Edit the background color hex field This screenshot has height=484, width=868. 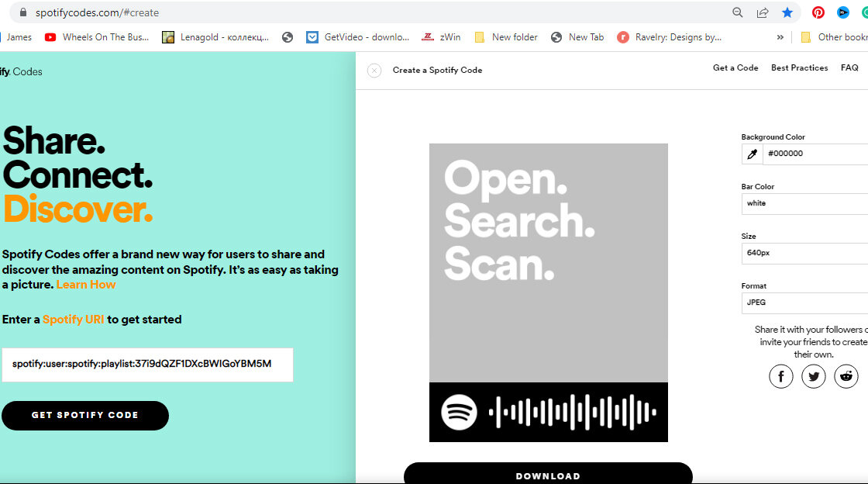815,154
